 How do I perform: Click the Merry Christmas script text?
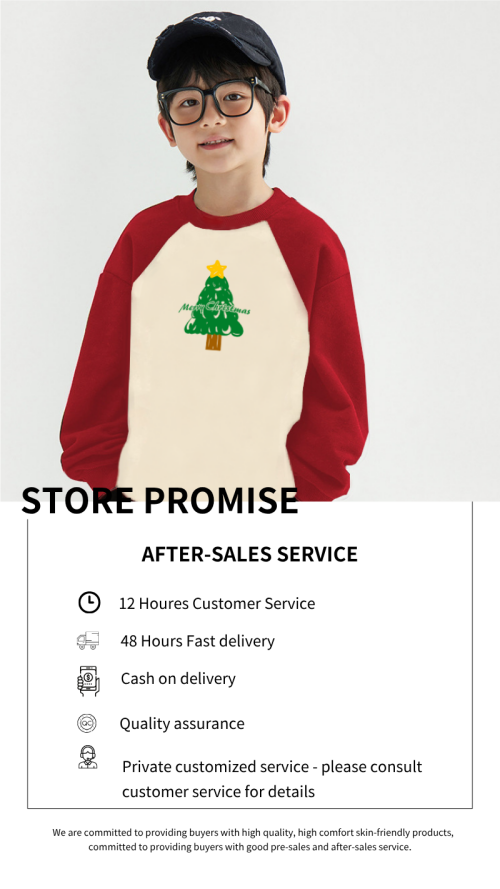click(x=215, y=309)
